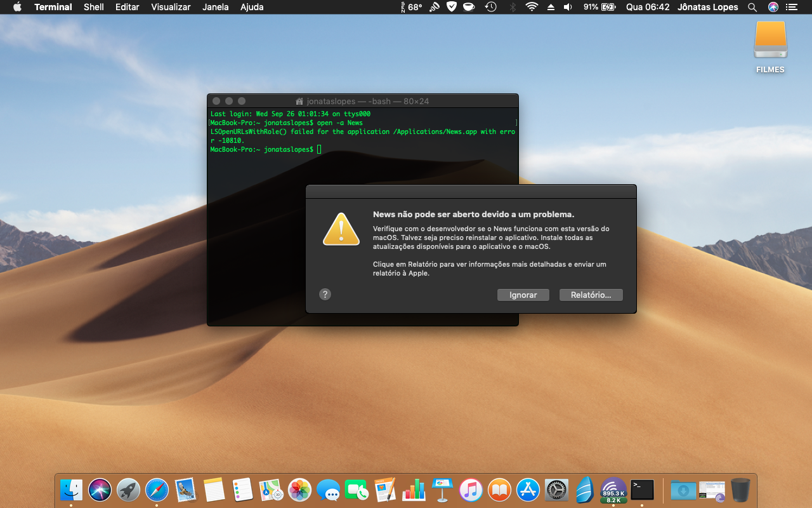Open Numbers chart icon in Dock
Viewport: 812px width, 508px height.
pyautogui.click(x=414, y=490)
